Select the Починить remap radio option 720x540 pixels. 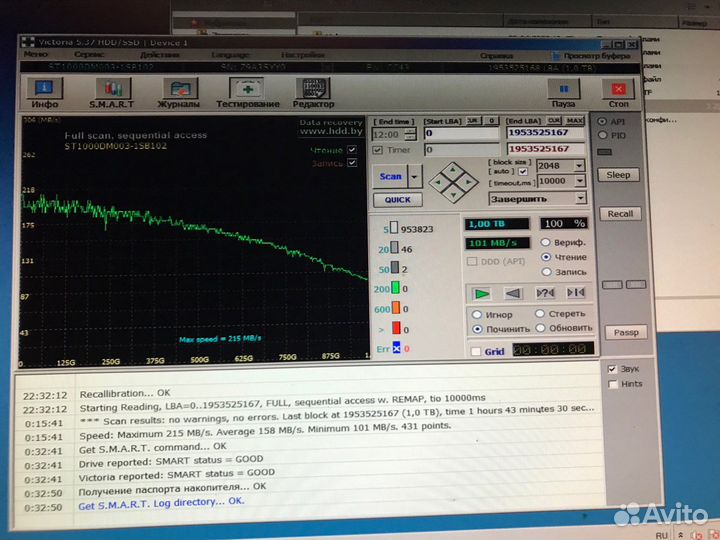pos(478,328)
